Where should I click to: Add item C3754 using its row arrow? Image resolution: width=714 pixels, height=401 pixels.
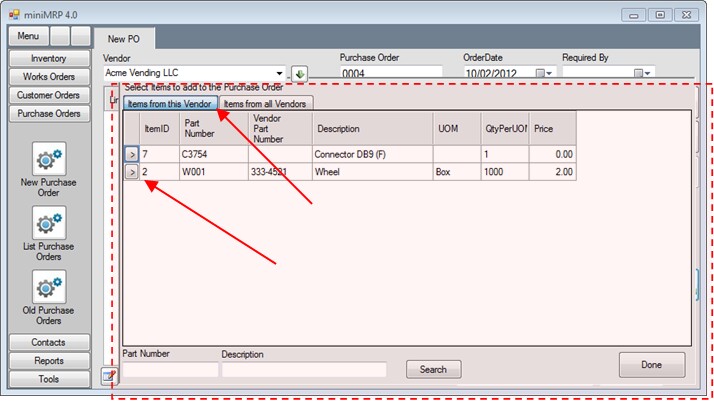[132, 155]
